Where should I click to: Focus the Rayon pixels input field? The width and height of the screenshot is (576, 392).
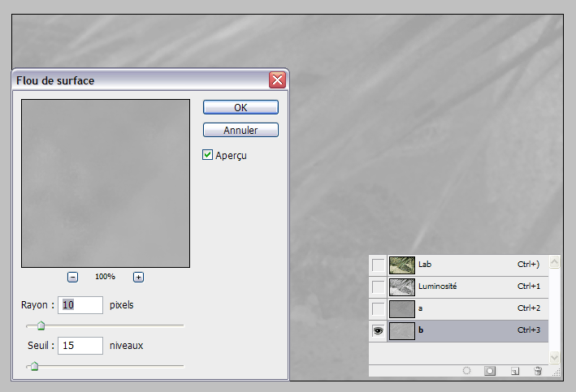coord(80,305)
